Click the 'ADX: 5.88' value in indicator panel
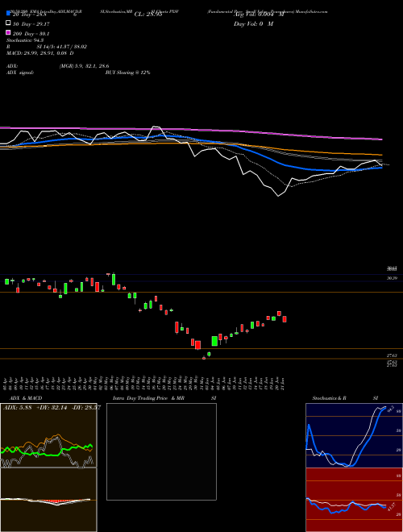The image size is (403, 532). 17,407
